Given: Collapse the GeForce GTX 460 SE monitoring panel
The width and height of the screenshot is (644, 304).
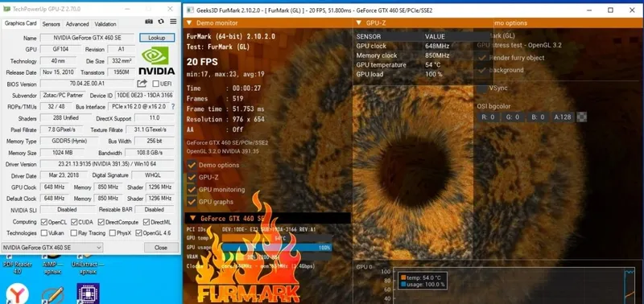Looking at the screenshot, I should coord(192,218).
